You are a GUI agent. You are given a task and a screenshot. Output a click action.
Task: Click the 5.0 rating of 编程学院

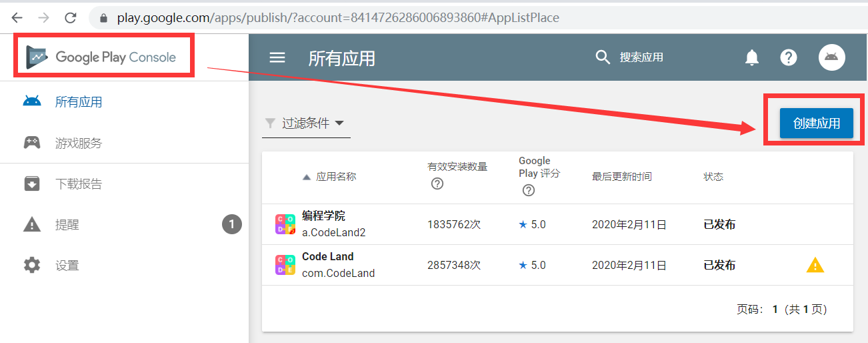point(532,225)
